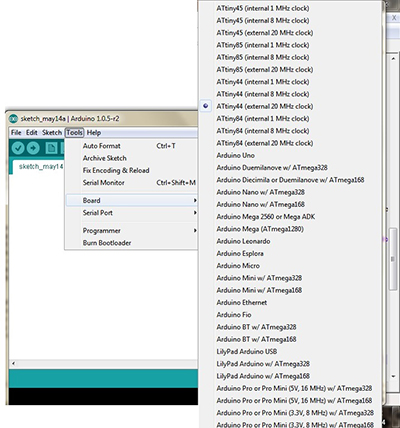Click the Upload arrow toolbar icon
The image size is (400, 428).
33,148
